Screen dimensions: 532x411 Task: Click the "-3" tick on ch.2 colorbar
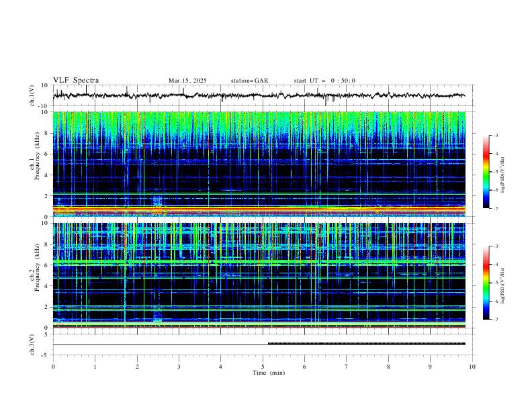[495, 246]
